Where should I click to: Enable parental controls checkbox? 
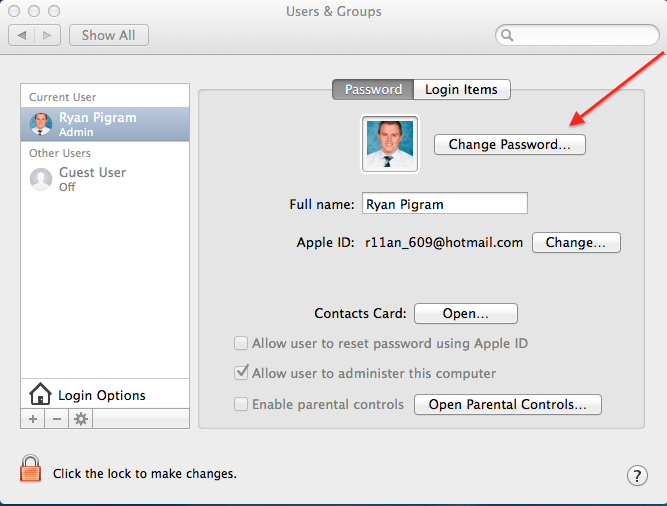[241, 404]
